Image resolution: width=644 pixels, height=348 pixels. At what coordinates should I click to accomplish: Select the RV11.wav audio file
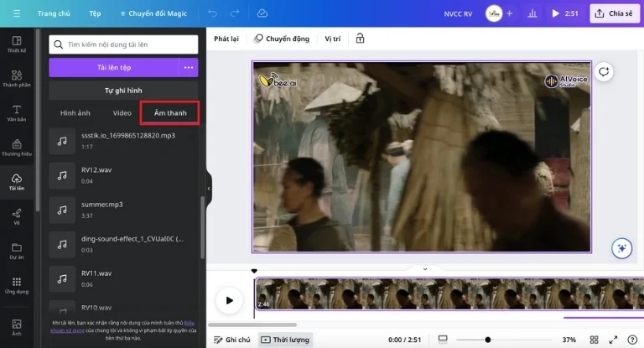coord(123,279)
